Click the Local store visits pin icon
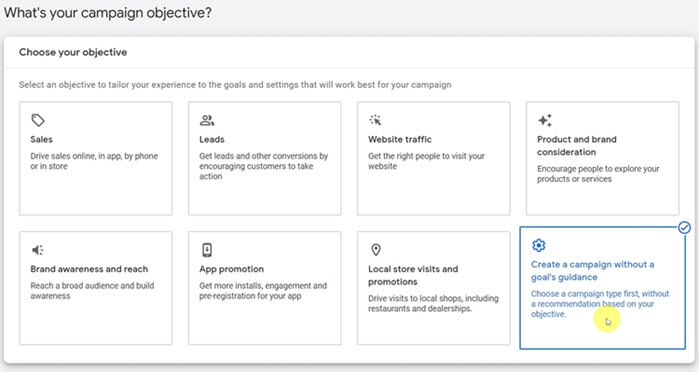699x372 pixels. (376, 250)
